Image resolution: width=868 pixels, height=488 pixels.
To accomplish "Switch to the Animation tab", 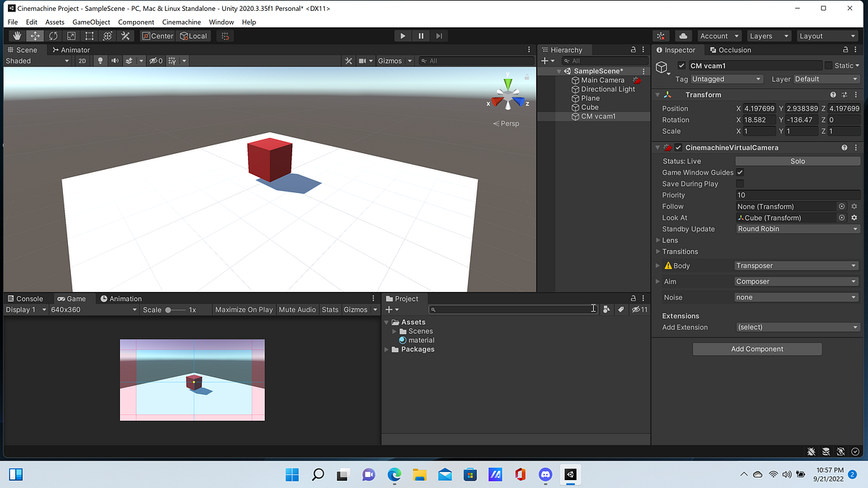I will [x=122, y=299].
